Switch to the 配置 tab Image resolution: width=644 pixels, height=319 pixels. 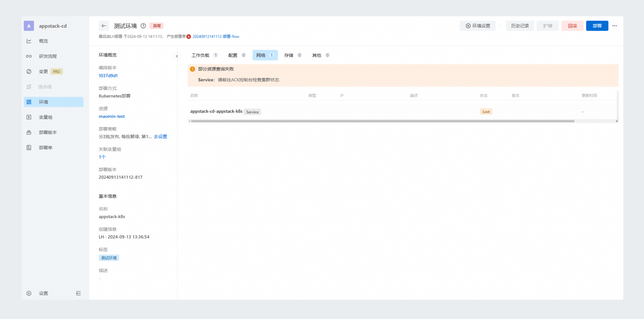point(237,55)
